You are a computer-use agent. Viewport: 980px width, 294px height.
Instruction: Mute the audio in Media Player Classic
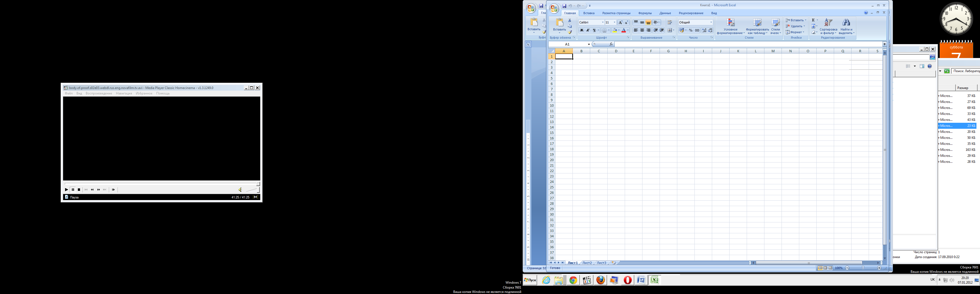tap(240, 190)
